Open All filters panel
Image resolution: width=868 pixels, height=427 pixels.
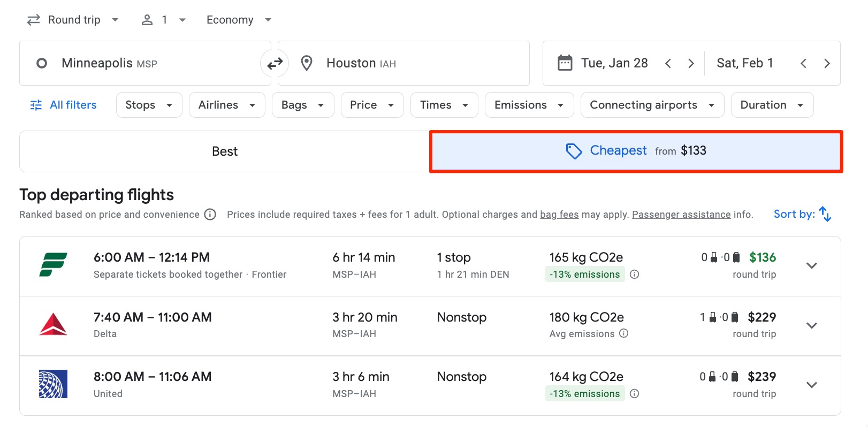point(64,105)
